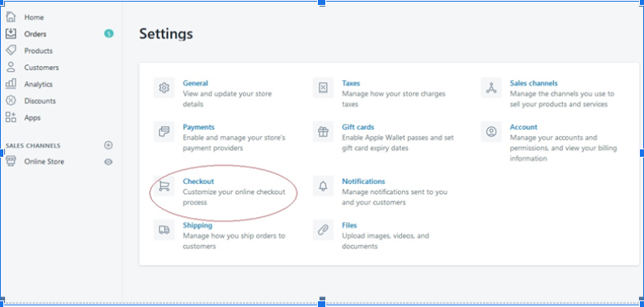Select Online Store sales channel
The image size is (644, 307).
coord(44,162)
